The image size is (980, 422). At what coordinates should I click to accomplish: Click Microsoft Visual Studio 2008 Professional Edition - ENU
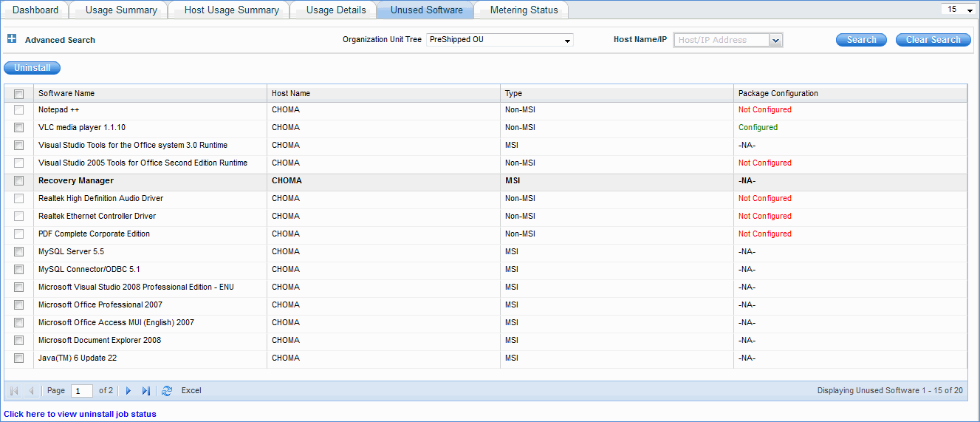pos(136,287)
